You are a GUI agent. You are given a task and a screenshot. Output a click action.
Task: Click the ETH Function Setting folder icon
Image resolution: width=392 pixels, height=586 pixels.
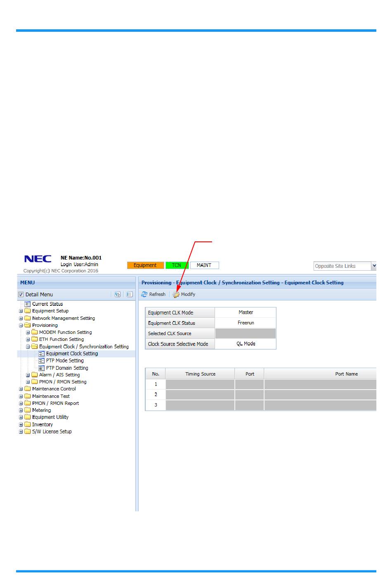coord(35,339)
